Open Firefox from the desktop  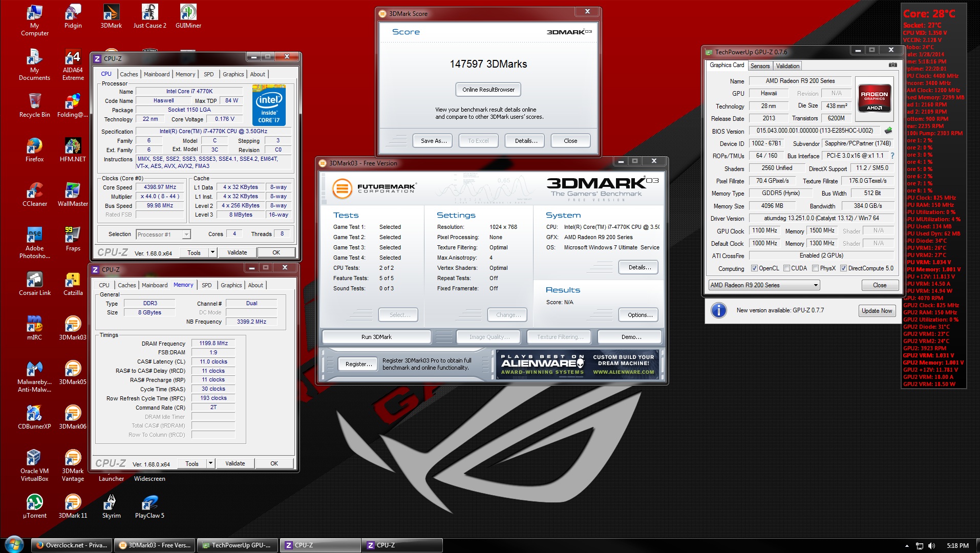click(x=34, y=150)
